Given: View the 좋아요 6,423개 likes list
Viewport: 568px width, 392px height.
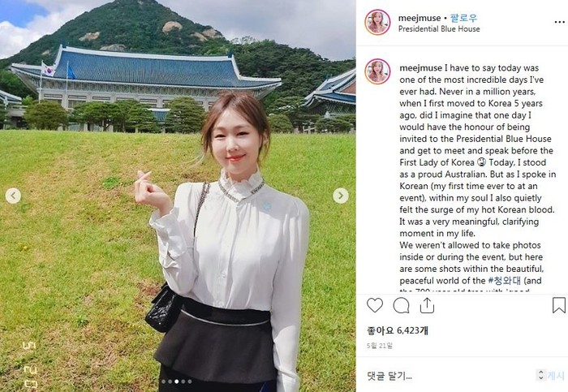Looking at the screenshot, I should [x=398, y=330].
